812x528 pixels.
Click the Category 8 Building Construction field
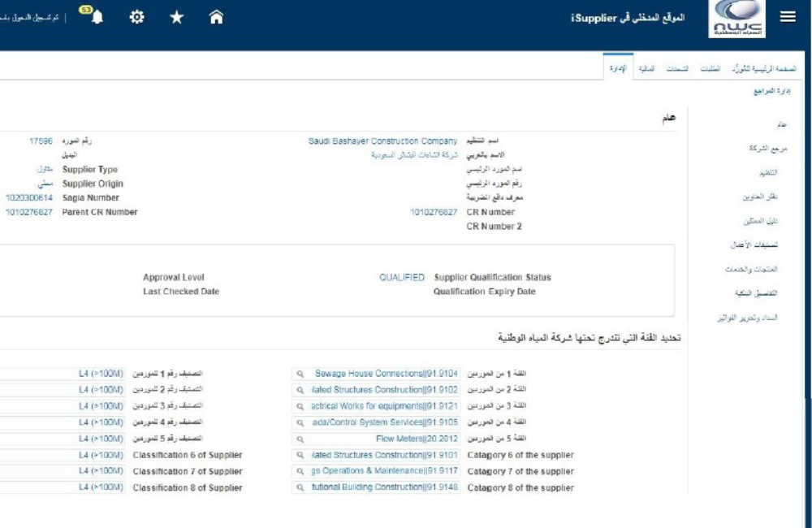(x=376, y=487)
